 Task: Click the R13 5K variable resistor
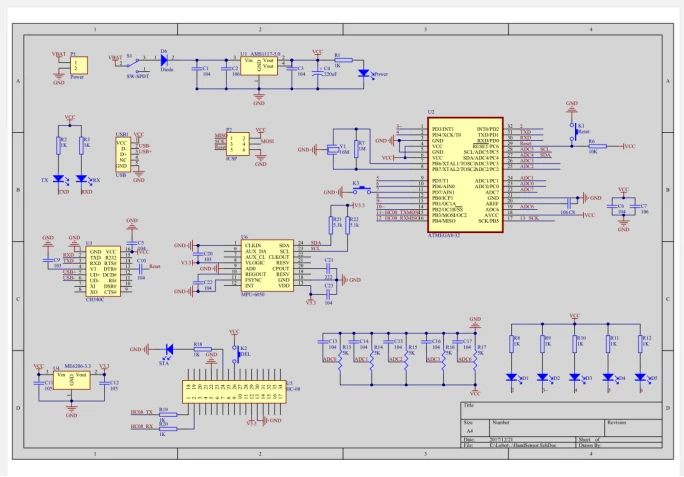pyautogui.click(x=340, y=361)
